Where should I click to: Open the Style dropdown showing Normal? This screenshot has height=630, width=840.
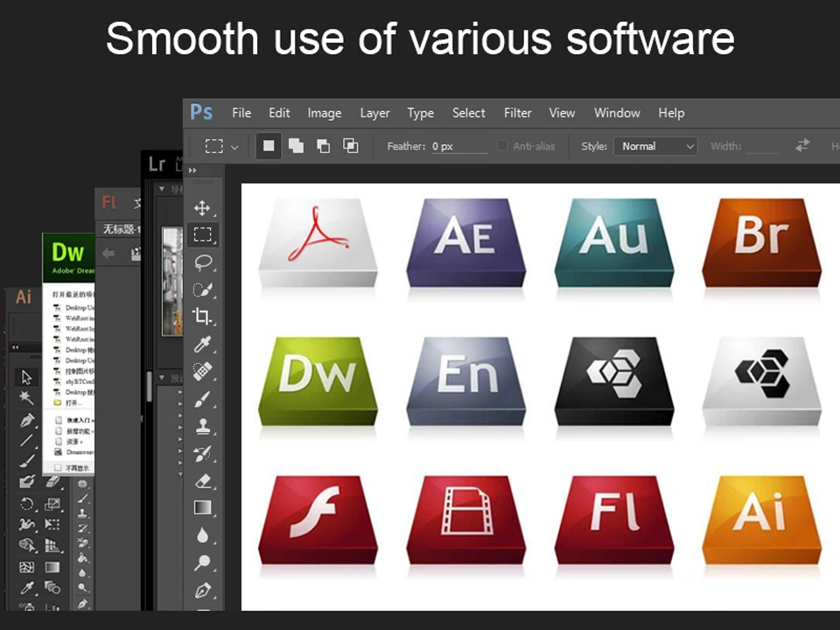tap(655, 146)
